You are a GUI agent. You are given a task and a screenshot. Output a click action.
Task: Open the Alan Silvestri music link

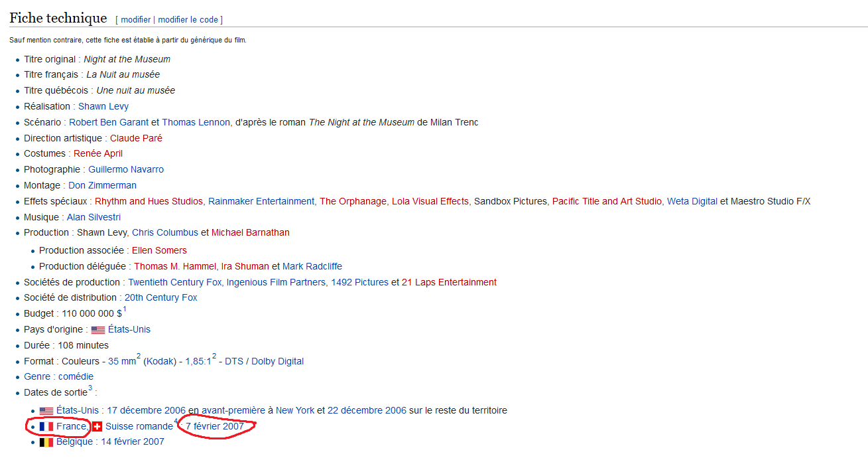click(x=93, y=217)
